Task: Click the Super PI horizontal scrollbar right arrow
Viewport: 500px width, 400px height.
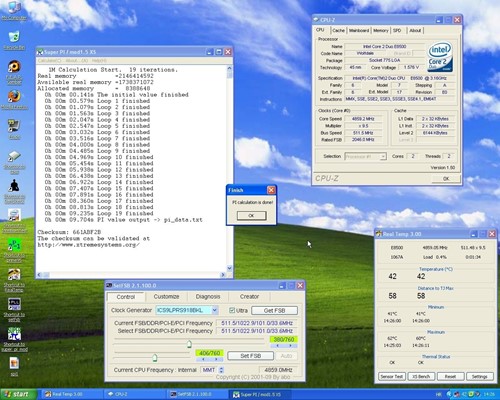Action: (x=223, y=275)
